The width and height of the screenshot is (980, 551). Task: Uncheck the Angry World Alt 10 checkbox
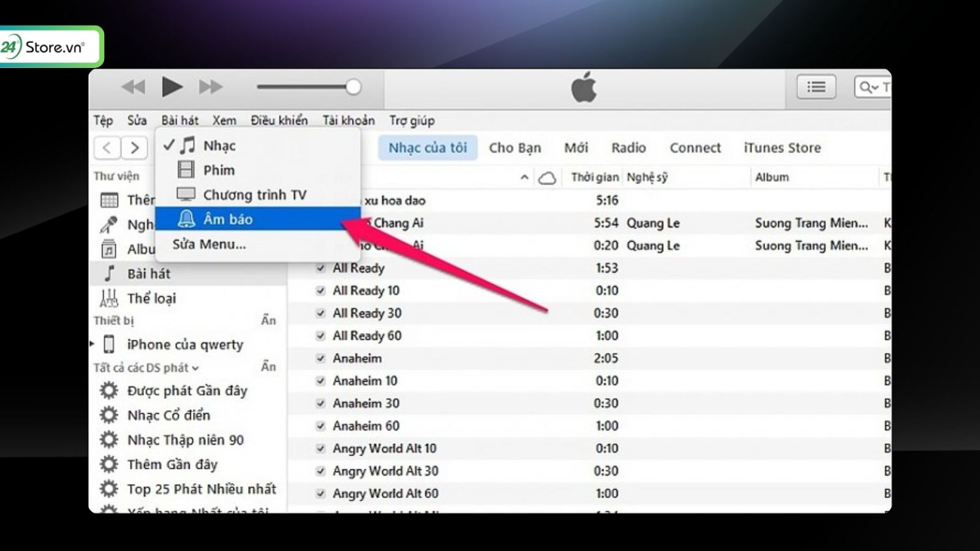(320, 448)
